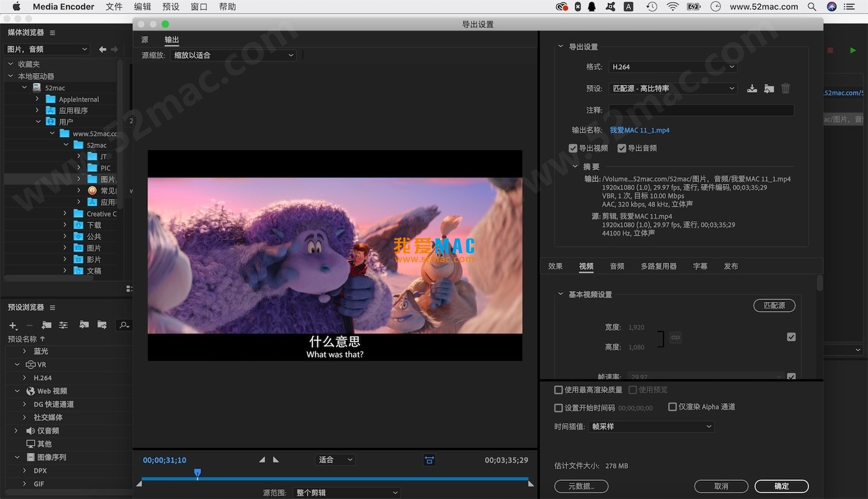Click the aspect ratio correction icon by timeline
This screenshot has width=868, height=499.
(x=429, y=460)
